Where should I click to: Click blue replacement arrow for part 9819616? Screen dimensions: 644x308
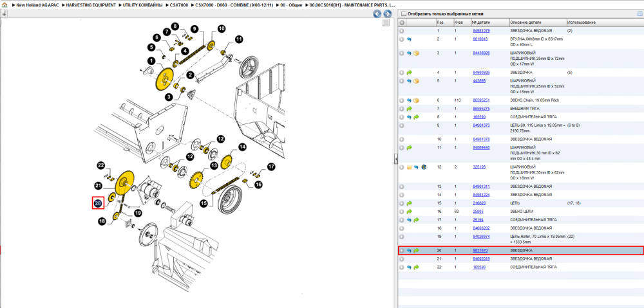pyautogui.click(x=409, y=39)
